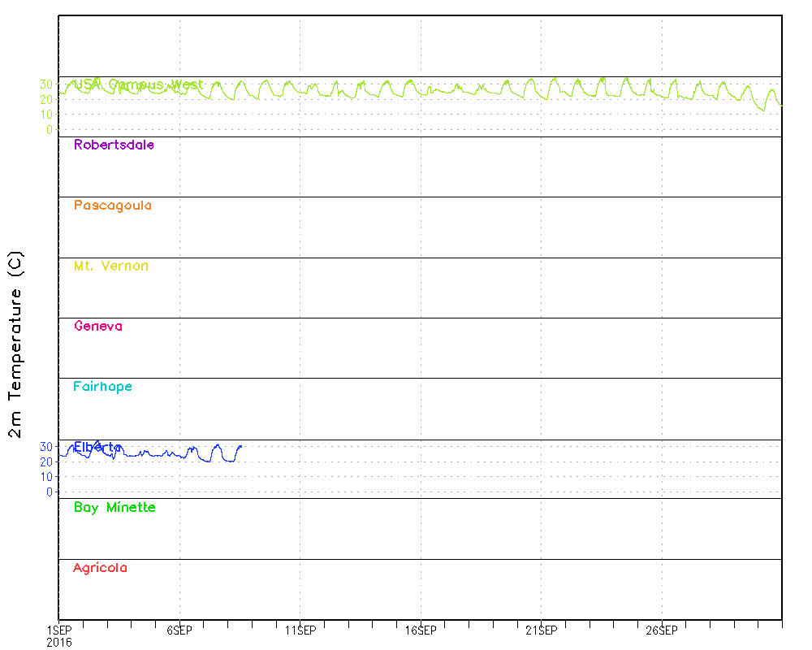Click the Bay Minette station label
Viewport: 812px width, 650px height.
click(114, 508)
